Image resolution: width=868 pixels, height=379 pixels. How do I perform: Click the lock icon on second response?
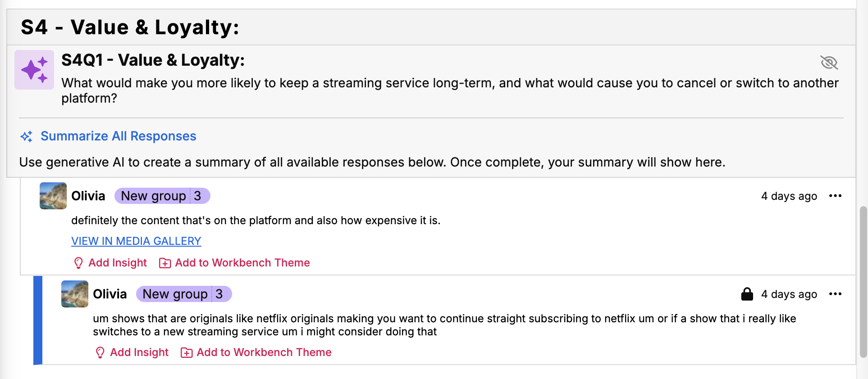click(747, 294)
